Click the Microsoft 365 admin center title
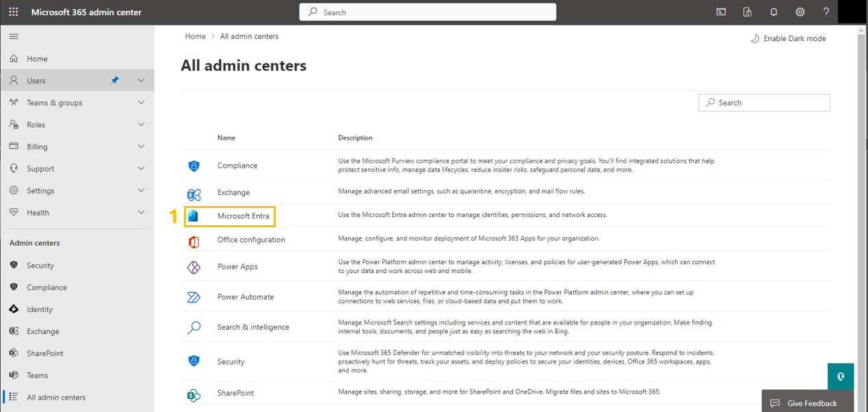Viewport: 868px width, 412px height. 87,12
